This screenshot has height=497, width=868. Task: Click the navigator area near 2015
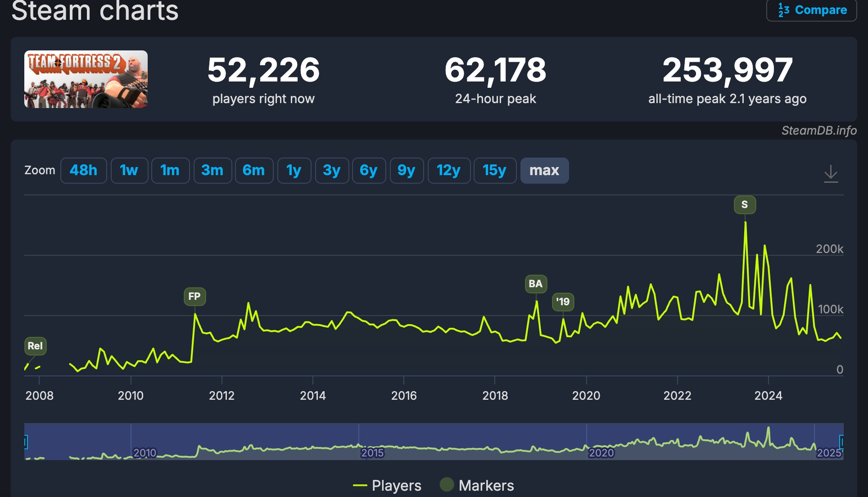click(372, 452)
